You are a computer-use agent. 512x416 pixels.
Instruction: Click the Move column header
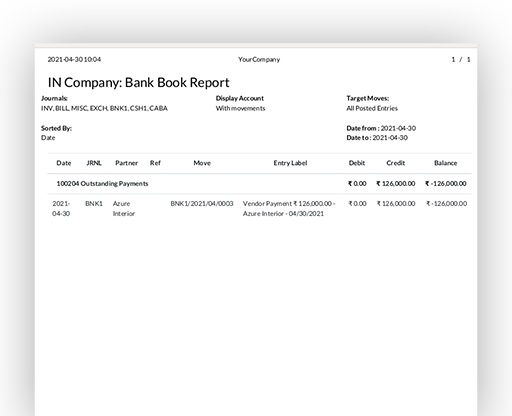point(202,163)
